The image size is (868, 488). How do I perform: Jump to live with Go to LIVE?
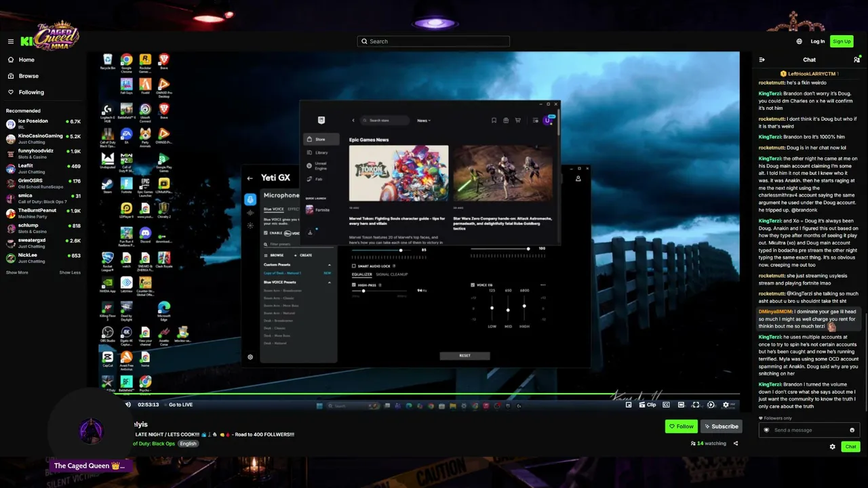[180, 405]
